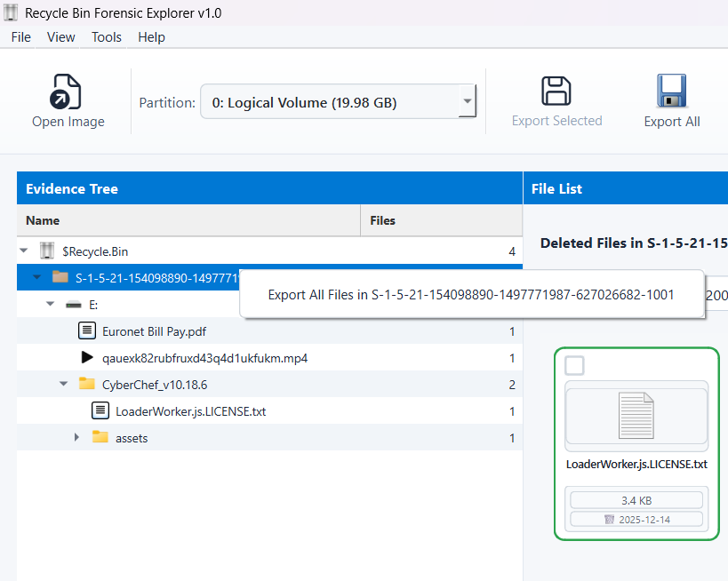The height and width of the screenshot is (581, 728).
Task: Collapse the CyberChef_v10.18.6 folder
Action: (64, 384)
